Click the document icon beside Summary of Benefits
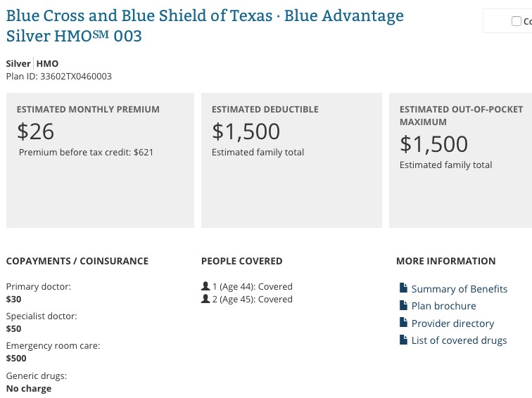Image resolution: width=532 pixels, height=398 pixels. (403, 288)
